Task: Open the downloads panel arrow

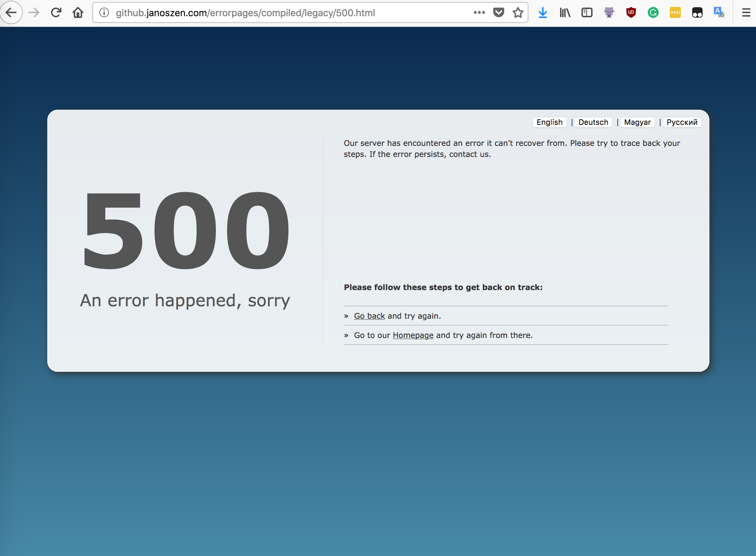Action: pos(543,13)
